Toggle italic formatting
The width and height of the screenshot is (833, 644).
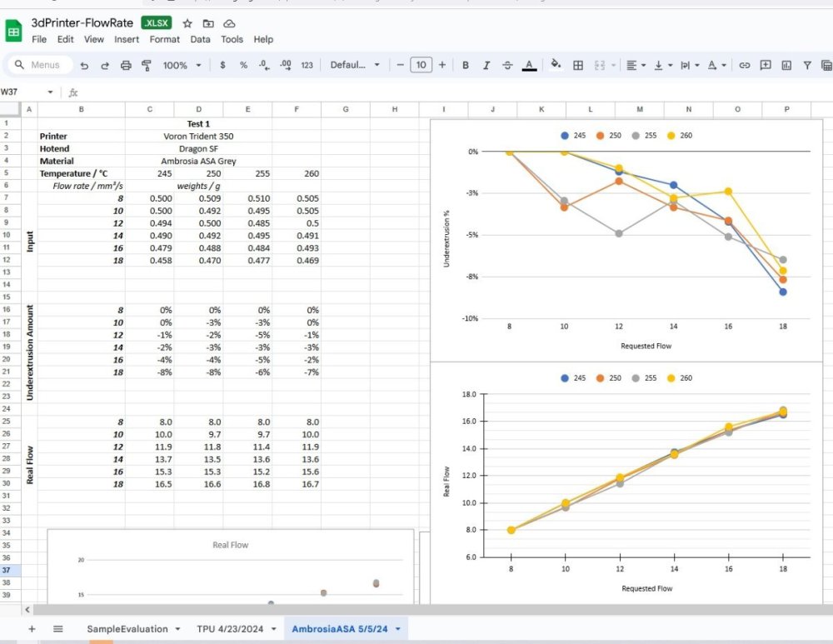[x=486, y=65]
